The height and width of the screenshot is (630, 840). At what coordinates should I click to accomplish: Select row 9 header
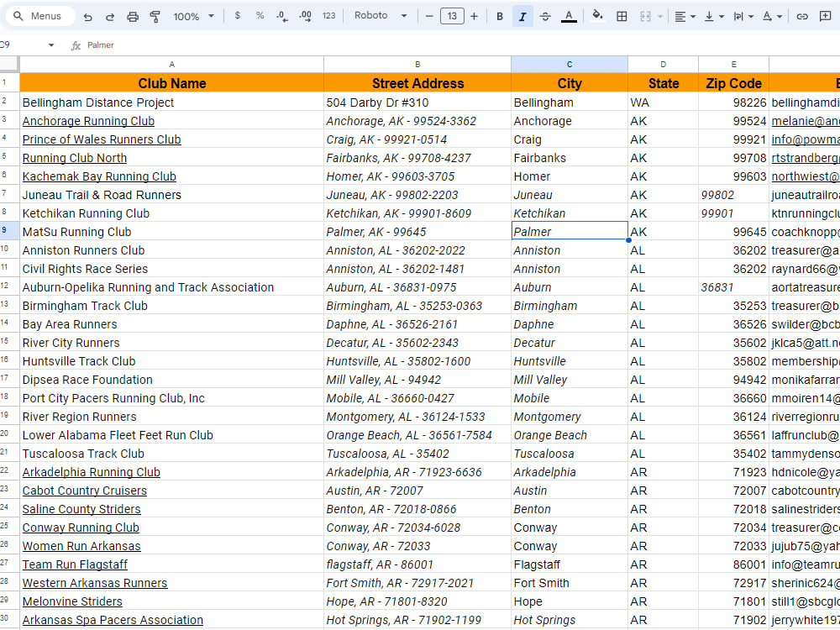(9, 230)
